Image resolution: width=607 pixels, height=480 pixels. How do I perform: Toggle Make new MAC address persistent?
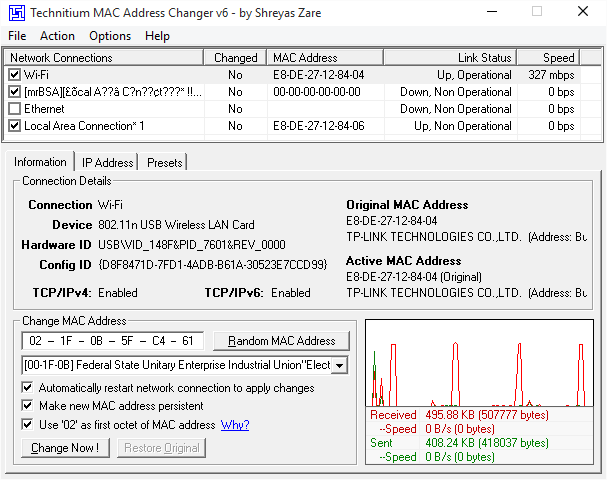click(27, 406)
